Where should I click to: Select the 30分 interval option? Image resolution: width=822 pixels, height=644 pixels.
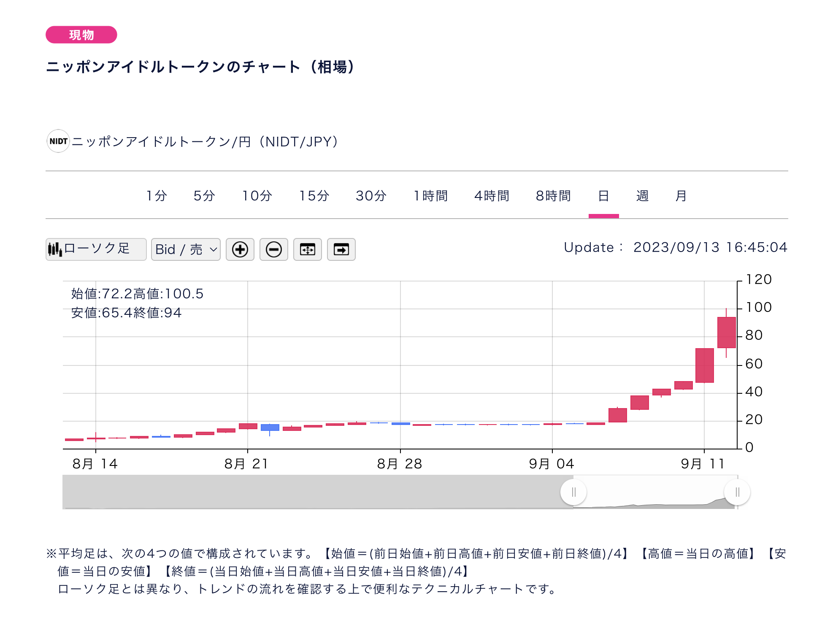pos(370,195)
